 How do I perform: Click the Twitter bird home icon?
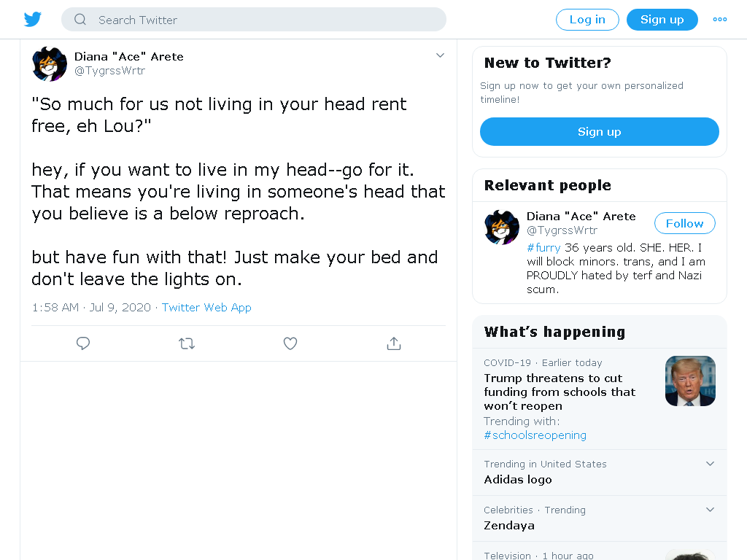point(33,20)
